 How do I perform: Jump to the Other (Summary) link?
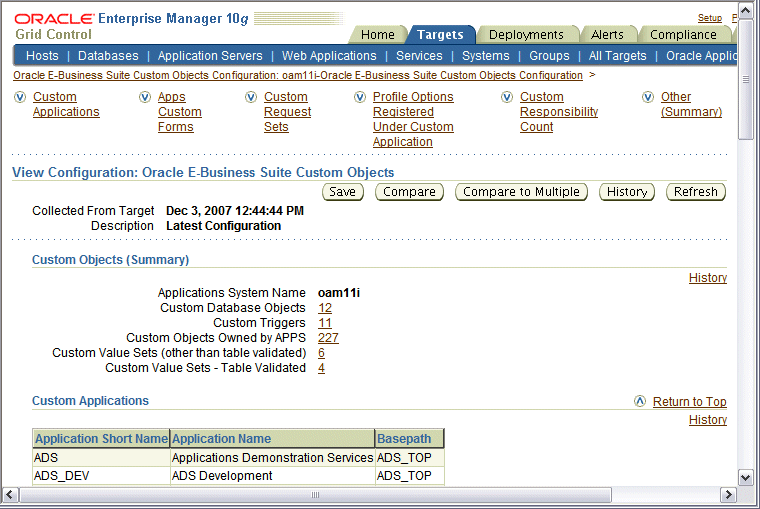pos(691,105)
